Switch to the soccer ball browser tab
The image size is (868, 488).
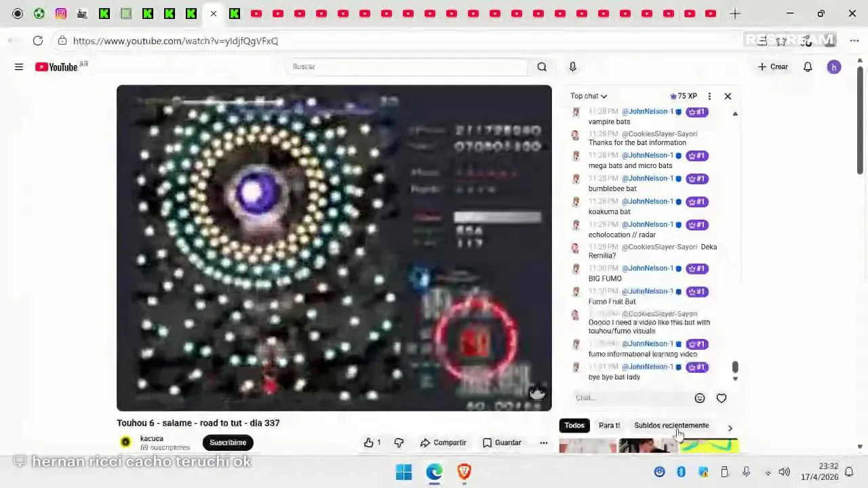coord(39,14)
